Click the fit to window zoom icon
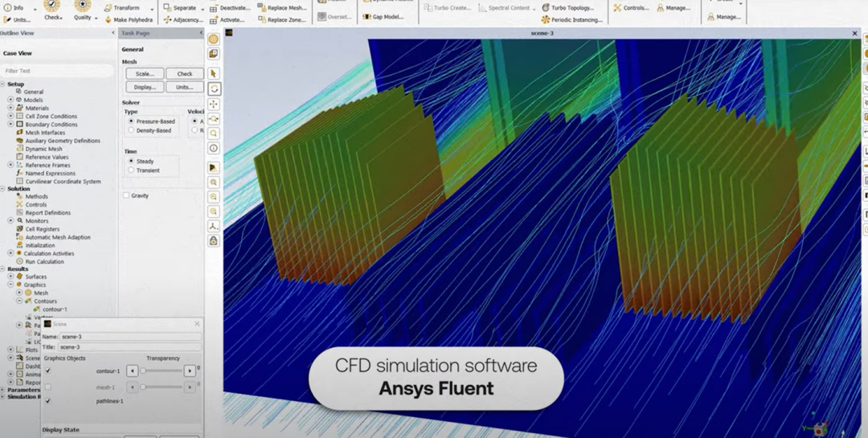The height and width of the screenshot is (438, 868). tap(214, 182)
